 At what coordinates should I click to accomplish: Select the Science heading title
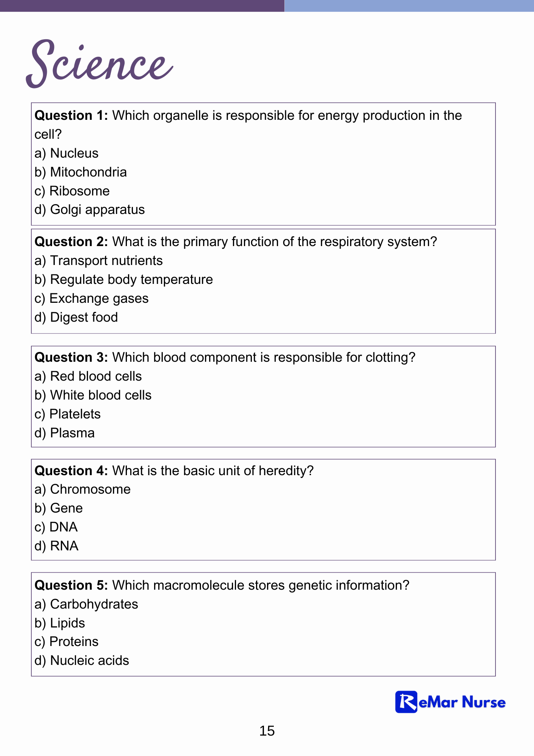pyautogui.click(x=99, y=64)
